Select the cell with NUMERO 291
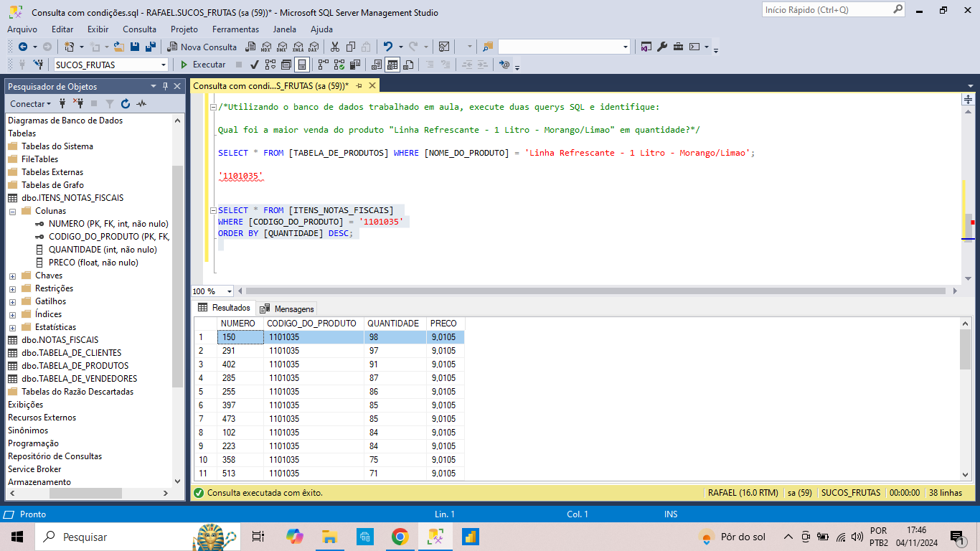 click(x=240, y=351)
